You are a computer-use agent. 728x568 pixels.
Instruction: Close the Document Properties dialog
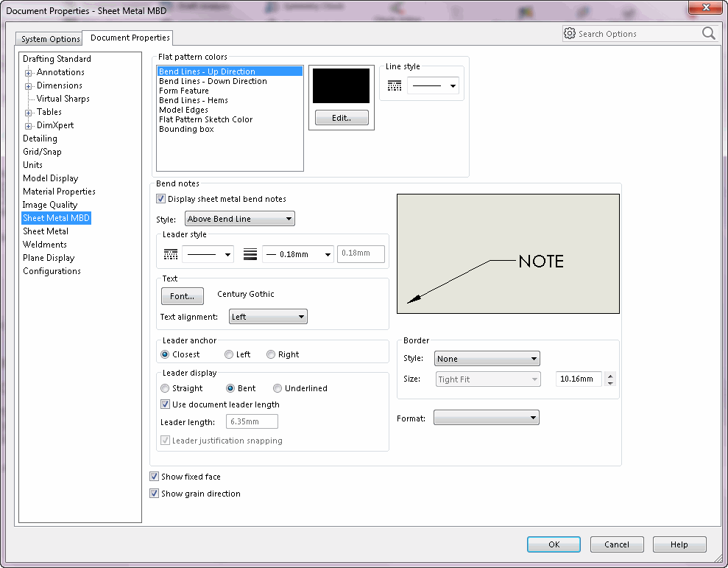click(x=706, y=7)
